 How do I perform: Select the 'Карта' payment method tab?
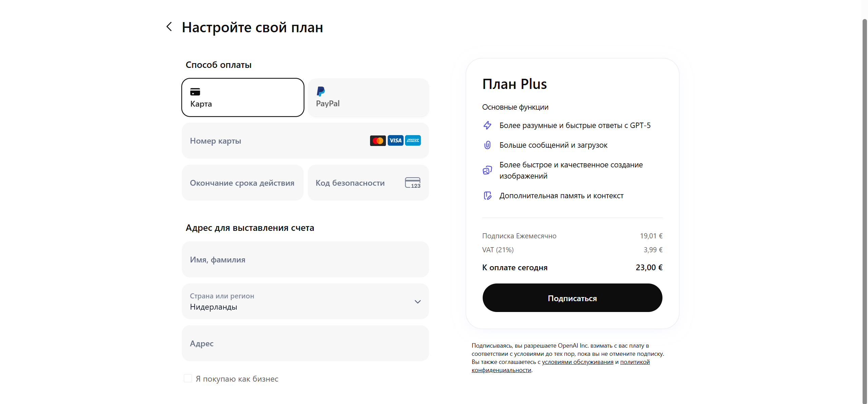[243, 97]
